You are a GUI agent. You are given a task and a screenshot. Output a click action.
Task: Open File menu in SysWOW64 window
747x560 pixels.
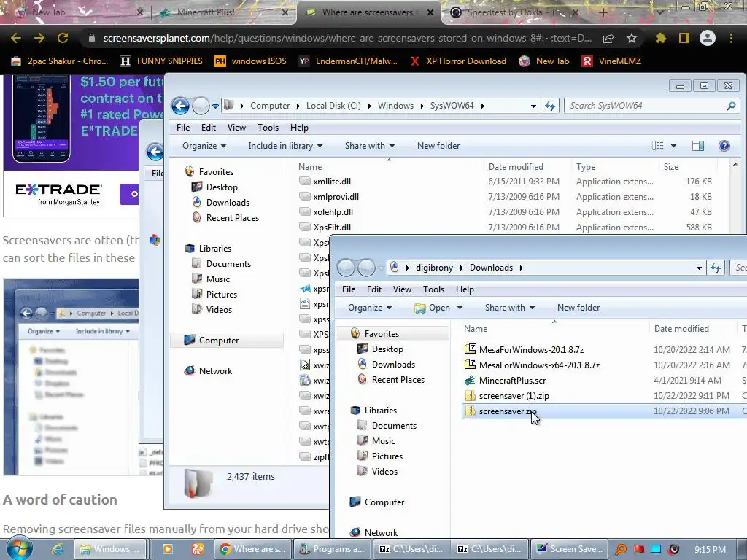tap(183, 127)
